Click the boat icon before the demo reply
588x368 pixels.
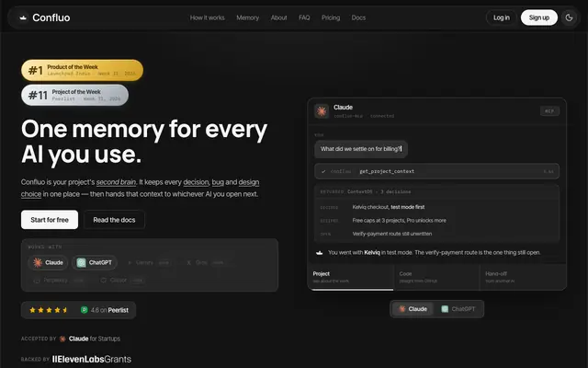click(320, 253)
